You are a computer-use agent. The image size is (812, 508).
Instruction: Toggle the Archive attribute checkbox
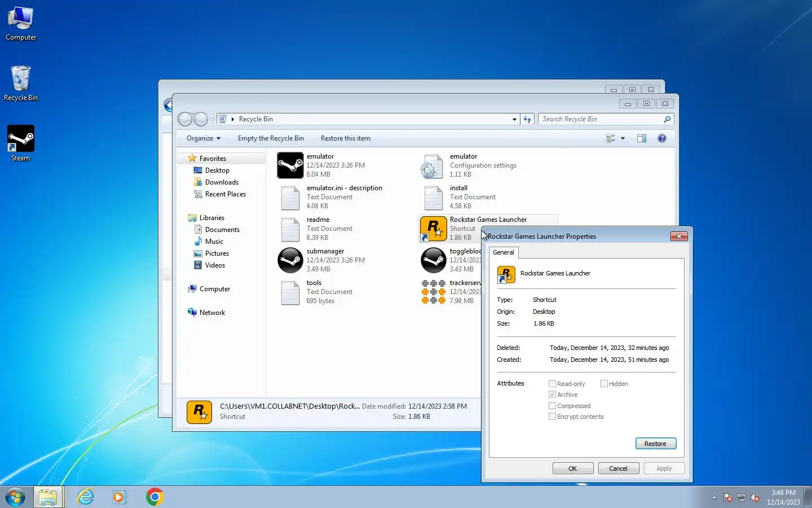click(553, 395)
